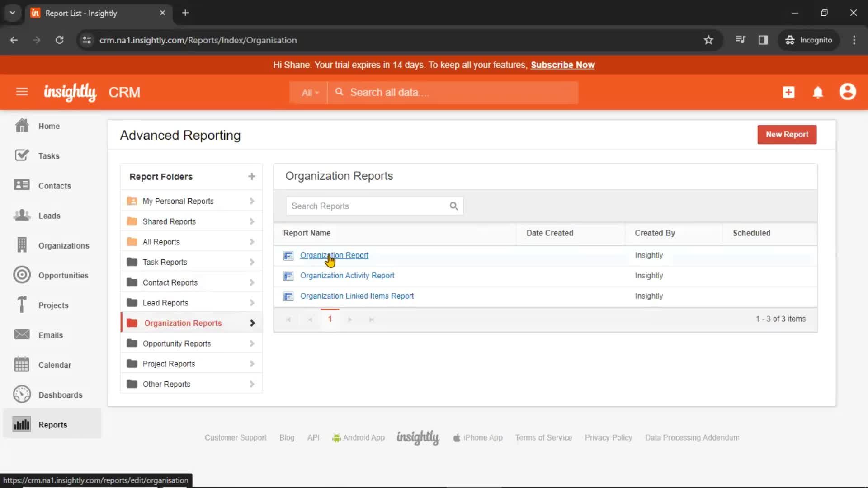Expand Project Reports chevron

pyautogui.click(x=252, y=364)
